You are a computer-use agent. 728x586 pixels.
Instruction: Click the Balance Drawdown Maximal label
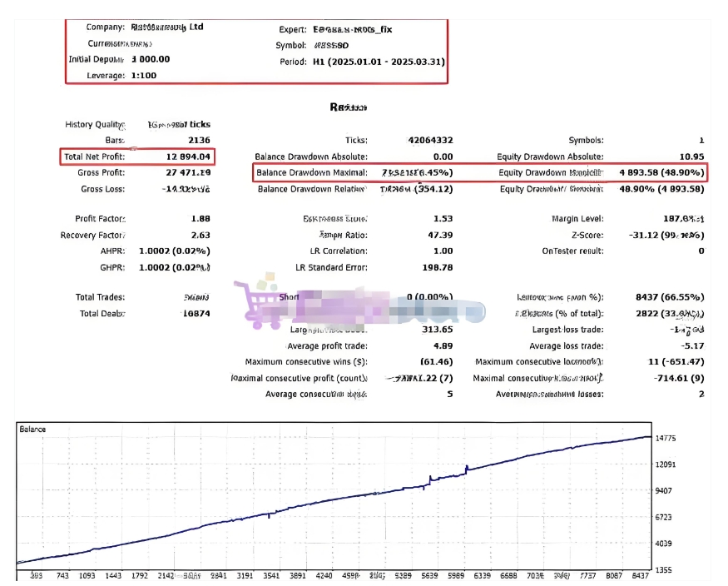[x=312, y=173]
